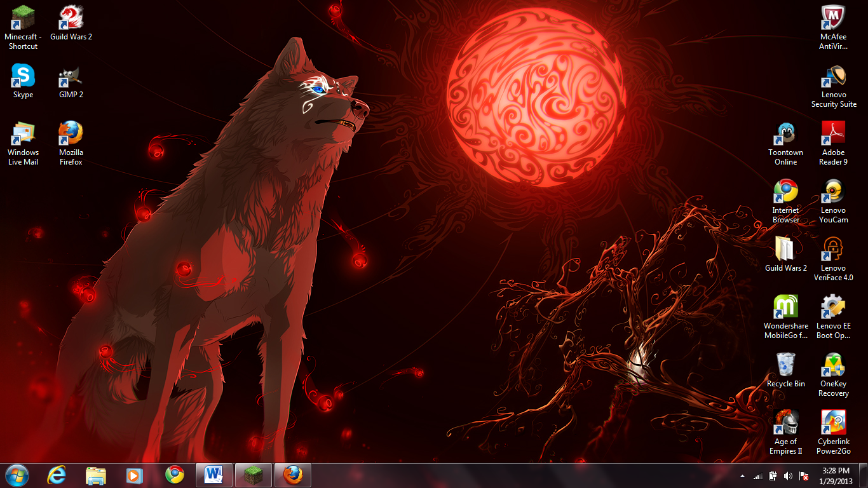This screenshot has height=488, width=868.
Task: Click the Guild Wars 2 folder icon
Action: coord(785,249)
